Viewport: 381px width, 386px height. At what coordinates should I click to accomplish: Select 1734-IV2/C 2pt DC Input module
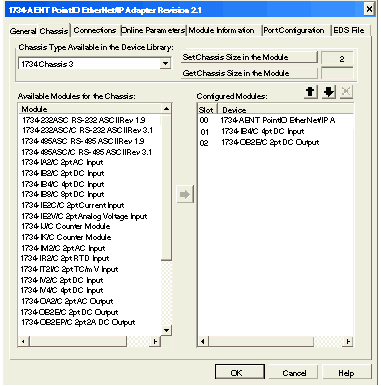[63, 280]
